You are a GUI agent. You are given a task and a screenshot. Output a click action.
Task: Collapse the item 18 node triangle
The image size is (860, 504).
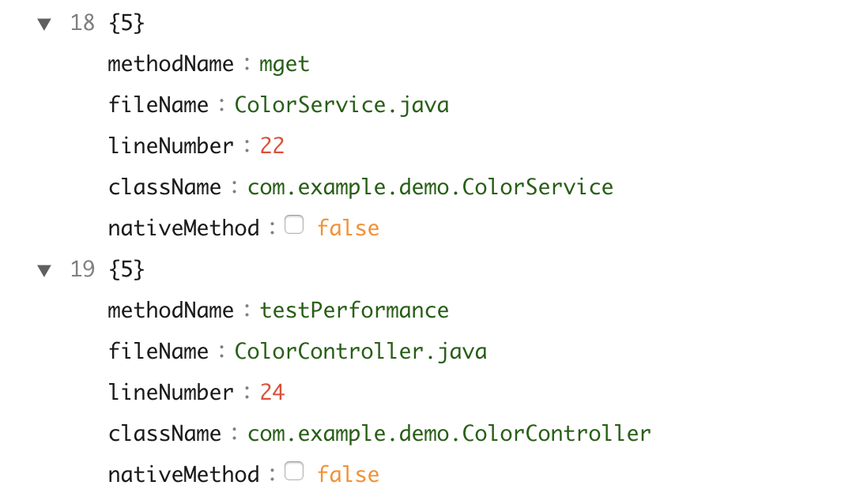45,24
